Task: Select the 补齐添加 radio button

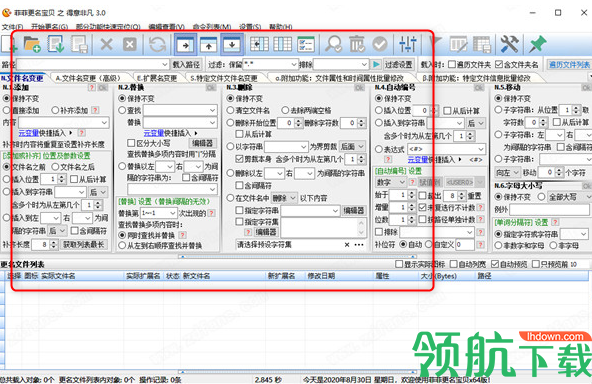Action: tap(55, 110)
